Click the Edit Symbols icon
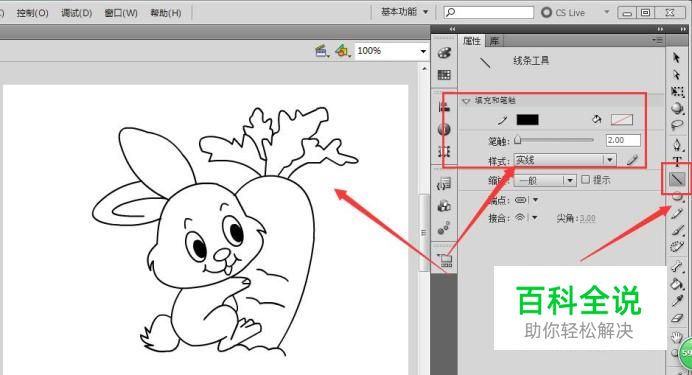692x375 pixels. tap(342, 52)
